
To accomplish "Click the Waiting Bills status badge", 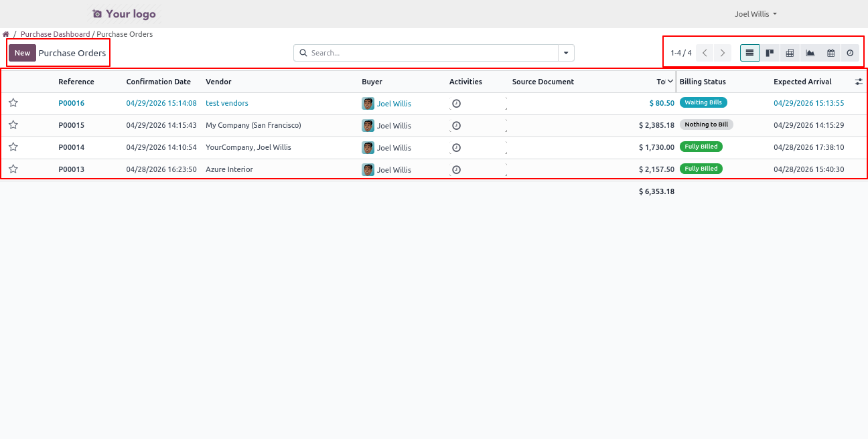I will point(703,103).
